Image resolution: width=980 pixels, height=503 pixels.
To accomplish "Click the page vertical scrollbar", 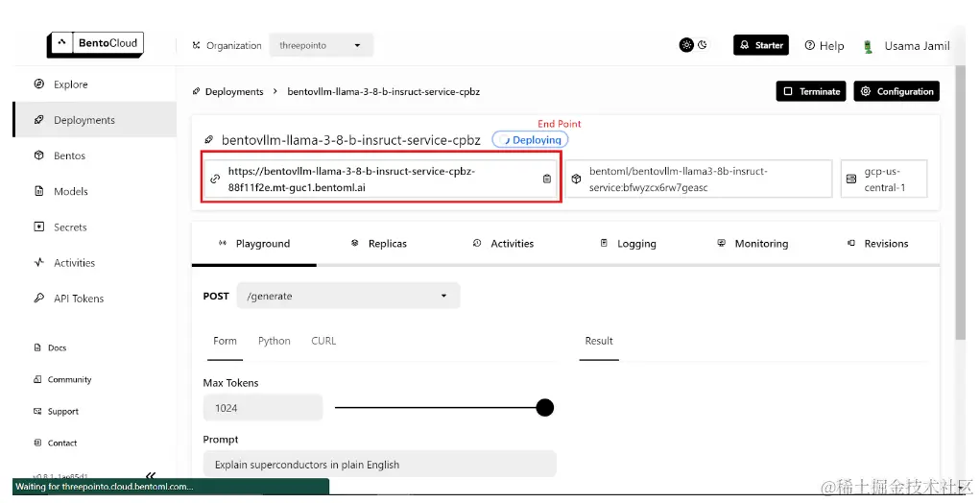I will 960,203.
